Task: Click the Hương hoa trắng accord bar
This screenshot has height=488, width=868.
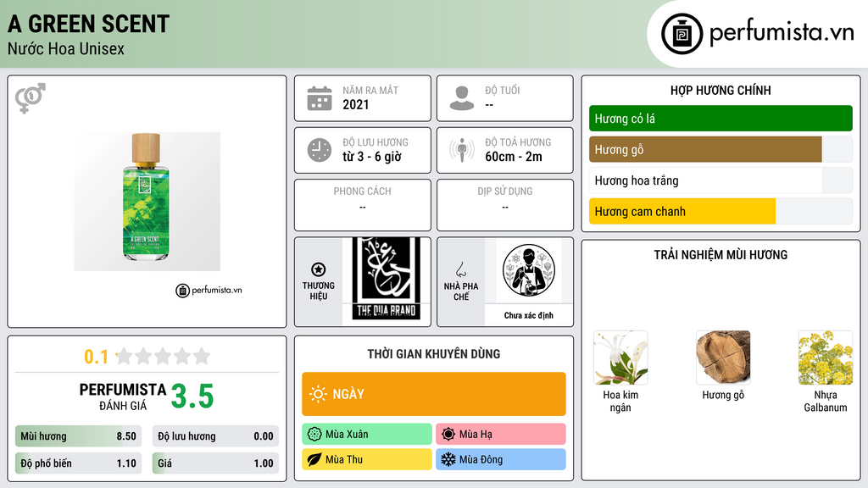Action: [721, 180]
